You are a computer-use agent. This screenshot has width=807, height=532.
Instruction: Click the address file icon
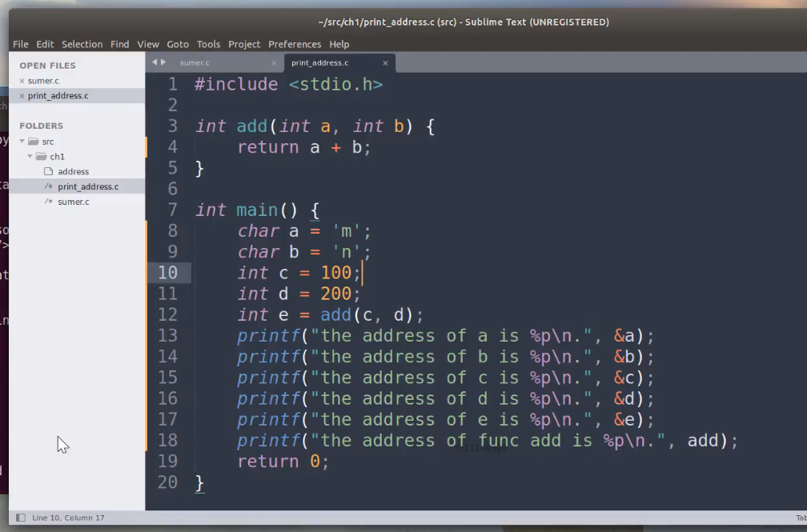pos(48,171)
